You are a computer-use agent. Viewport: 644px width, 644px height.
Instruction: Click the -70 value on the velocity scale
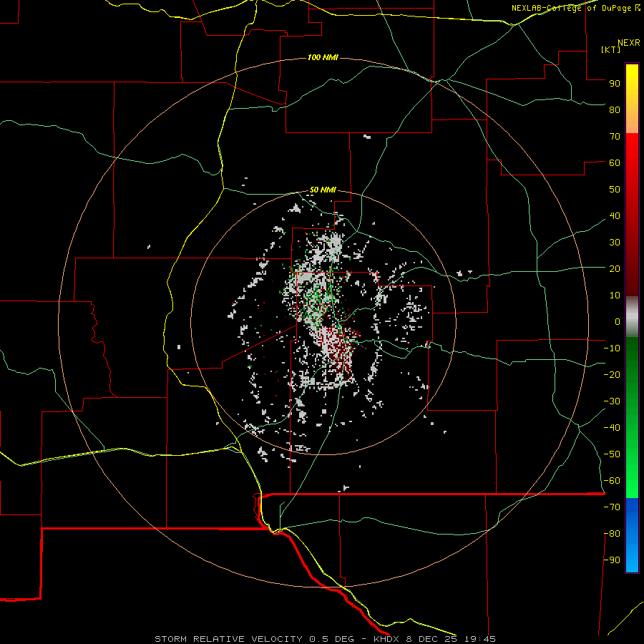612,507
